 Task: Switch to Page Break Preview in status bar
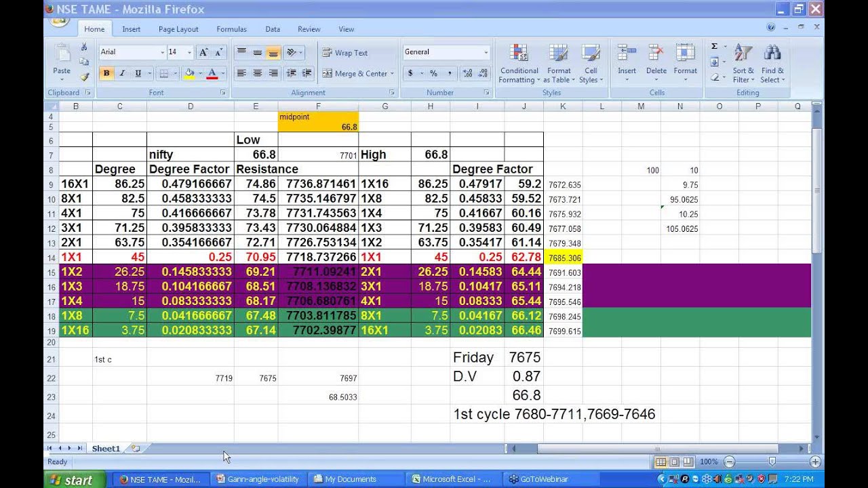[x=688, y=462]
